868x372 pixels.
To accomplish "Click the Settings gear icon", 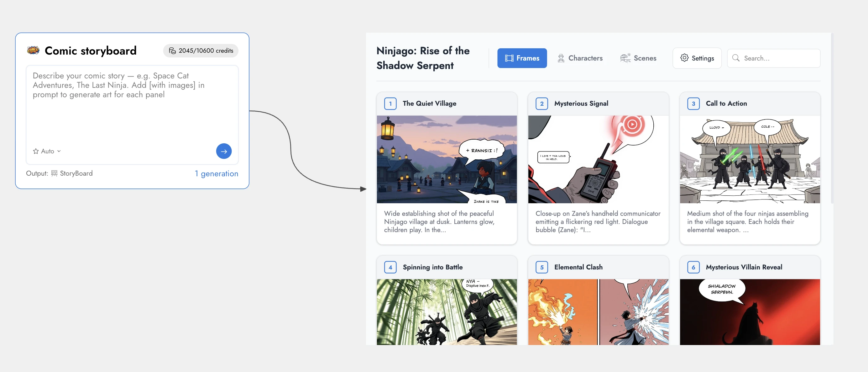I will [x=684, y=58].
